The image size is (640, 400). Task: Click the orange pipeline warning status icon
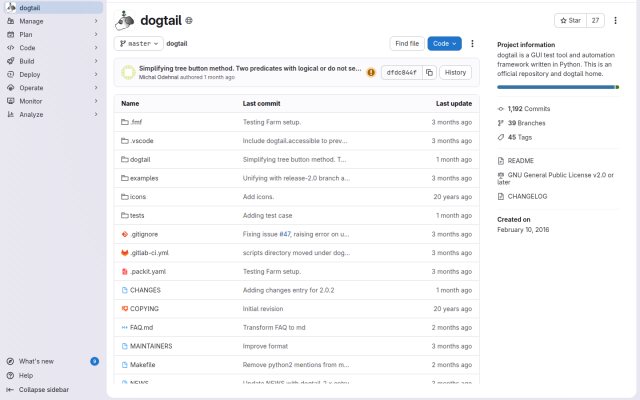(x=371, y=73)
